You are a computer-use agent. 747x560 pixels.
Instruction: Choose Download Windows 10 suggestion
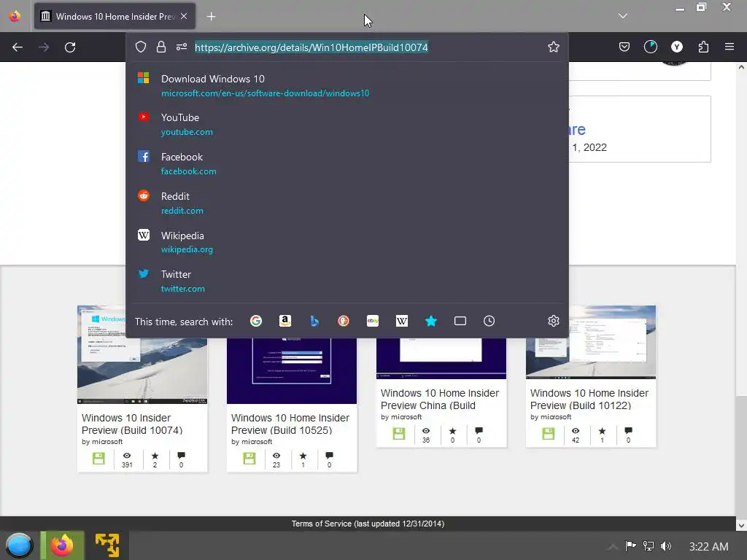tap(347, 86)
